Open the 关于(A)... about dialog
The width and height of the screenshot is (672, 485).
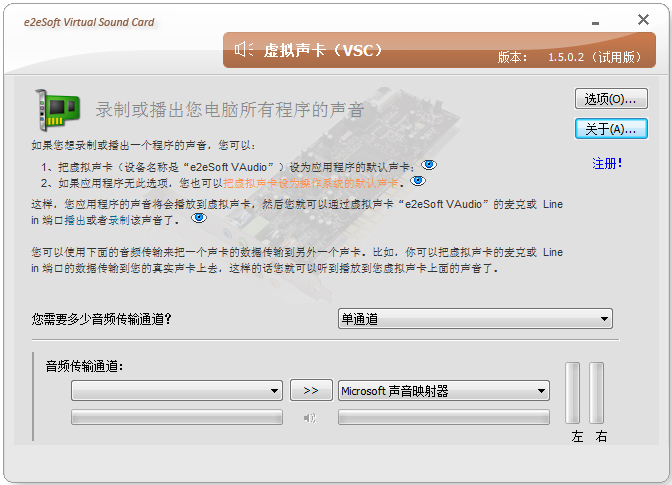(611, 129)
